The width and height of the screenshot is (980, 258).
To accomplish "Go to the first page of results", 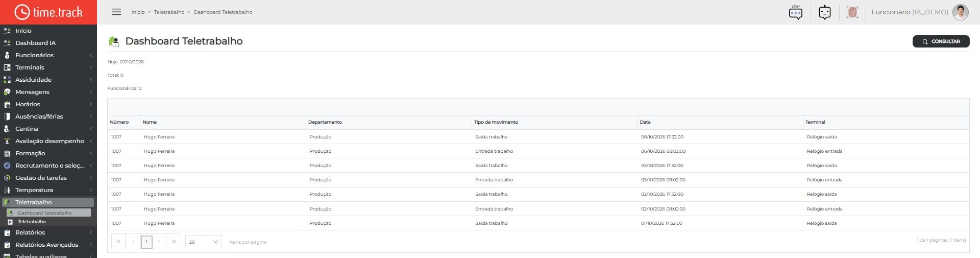I will click(x=118, y=242).
